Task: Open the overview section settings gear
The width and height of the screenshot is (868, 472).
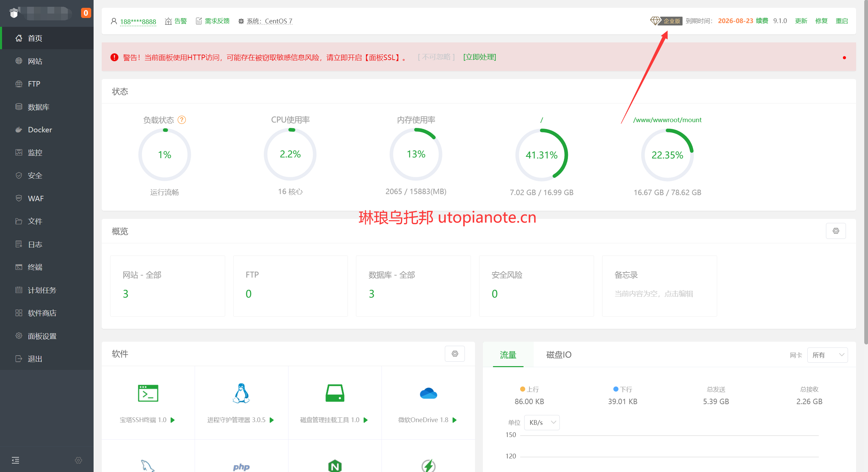Action: point(836,231)
